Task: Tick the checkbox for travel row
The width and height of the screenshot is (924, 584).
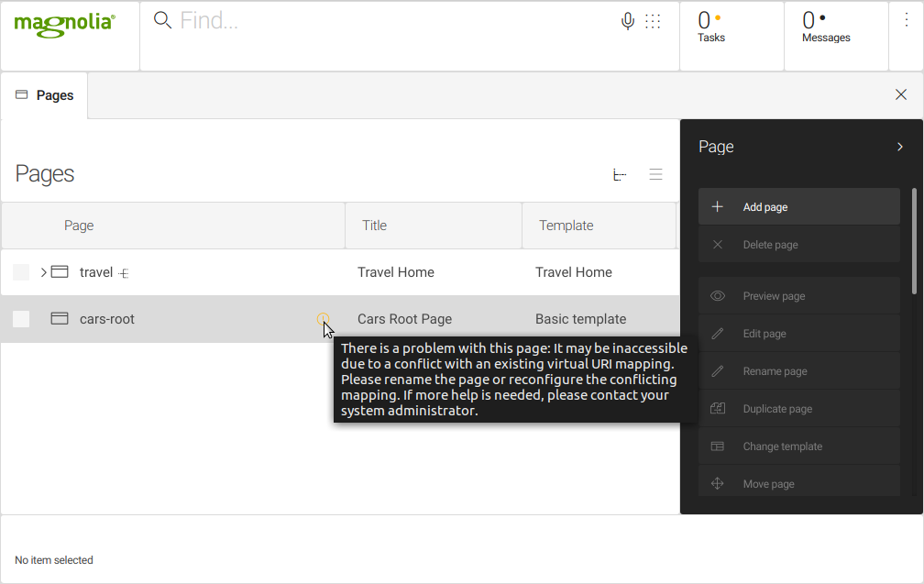Action: pos(21,272)
